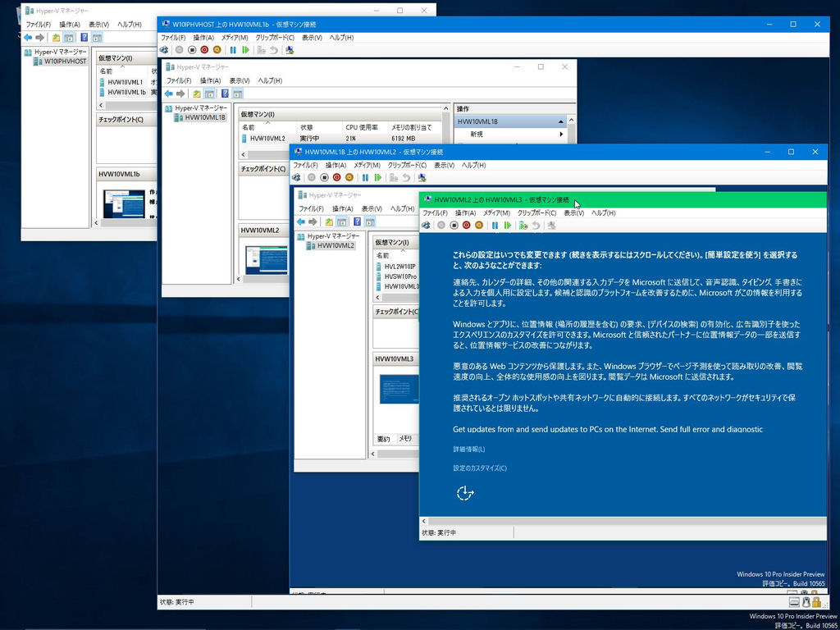Image resolution: width=840 pixels, height=630 pixels.
Task: Reset HVW10VML3 using the green play icon
Action: pyautogui.click(x=507, y=226)
